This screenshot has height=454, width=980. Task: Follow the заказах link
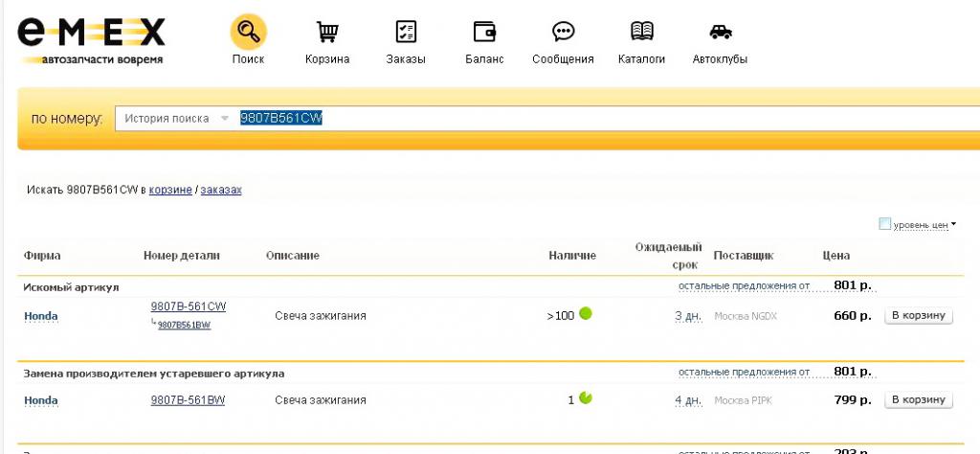click(x=221, y=190)
